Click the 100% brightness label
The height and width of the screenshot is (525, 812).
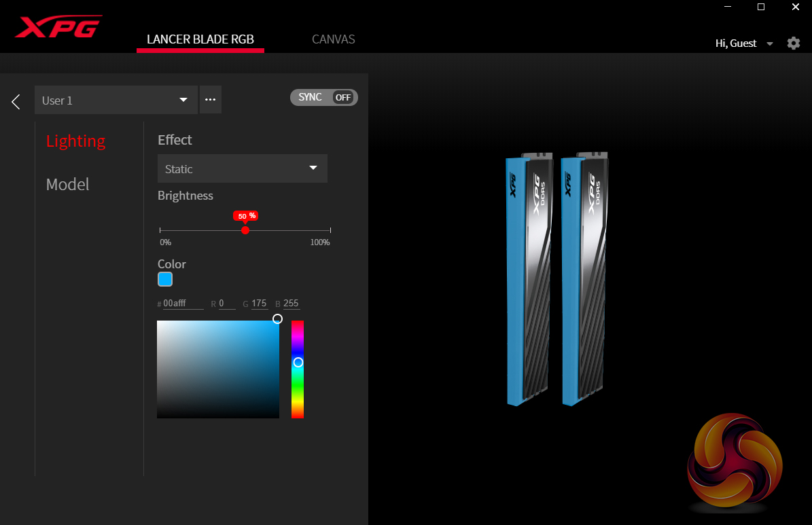tap(320, 242)
